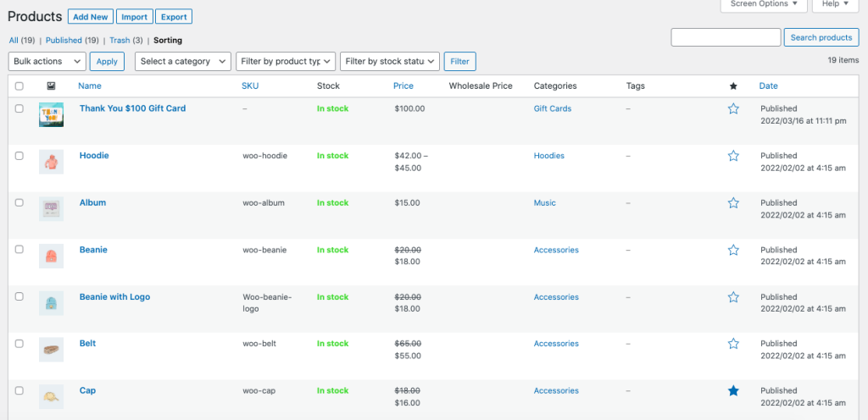Star the Thank You $100 Gift Card
This screenshot has height=420, width=868.
click(733, 109)
